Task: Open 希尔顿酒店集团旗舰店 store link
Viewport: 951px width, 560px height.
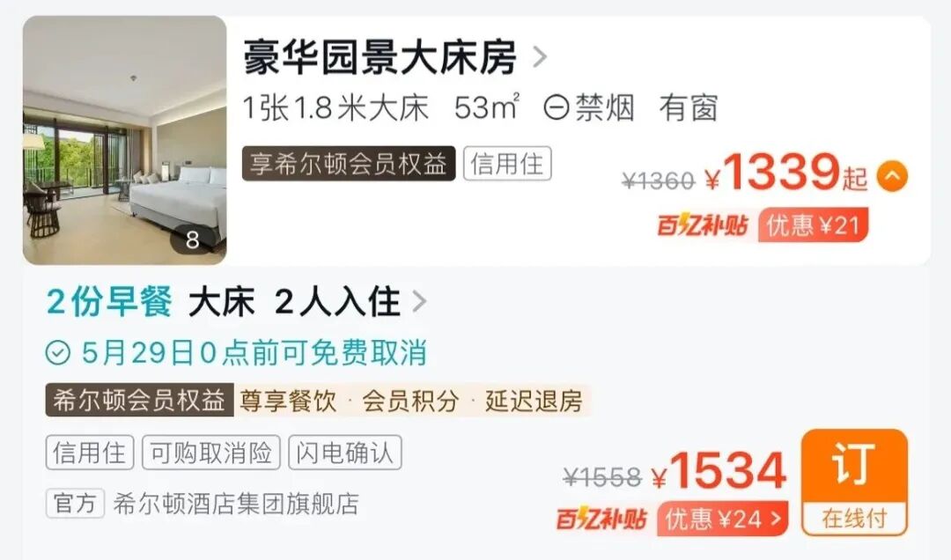Action: click(x=236, y=504)
